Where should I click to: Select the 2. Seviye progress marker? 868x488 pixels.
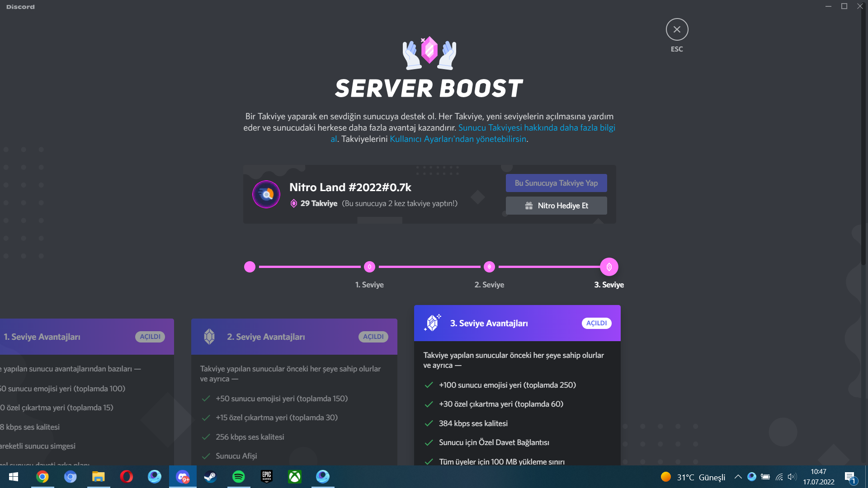point(489,267)
